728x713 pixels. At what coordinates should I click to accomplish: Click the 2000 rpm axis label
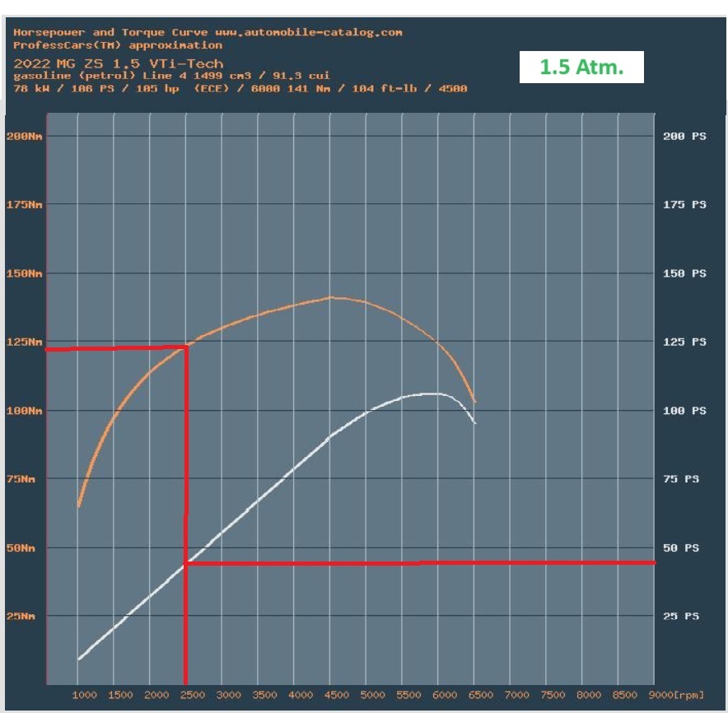click(156, 695)
